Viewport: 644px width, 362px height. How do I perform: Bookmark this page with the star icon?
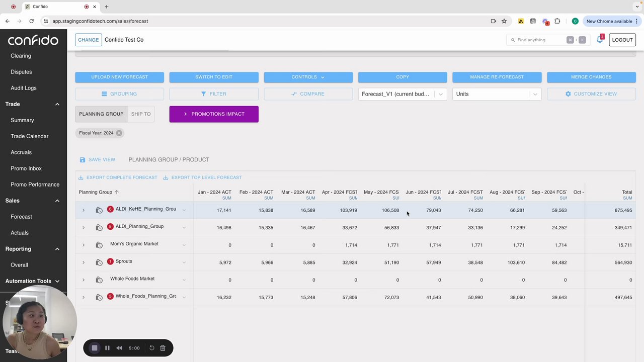504,21
